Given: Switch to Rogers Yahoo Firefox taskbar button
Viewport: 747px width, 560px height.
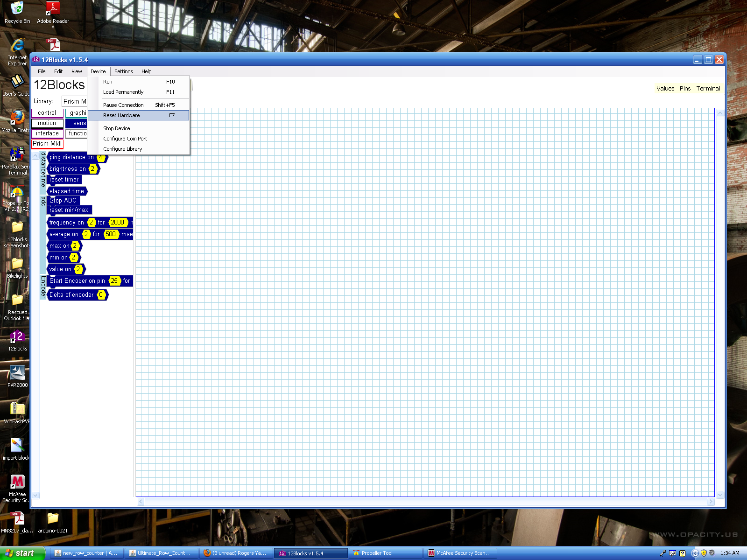Looking at the screenshot, I should coord(236,553).
